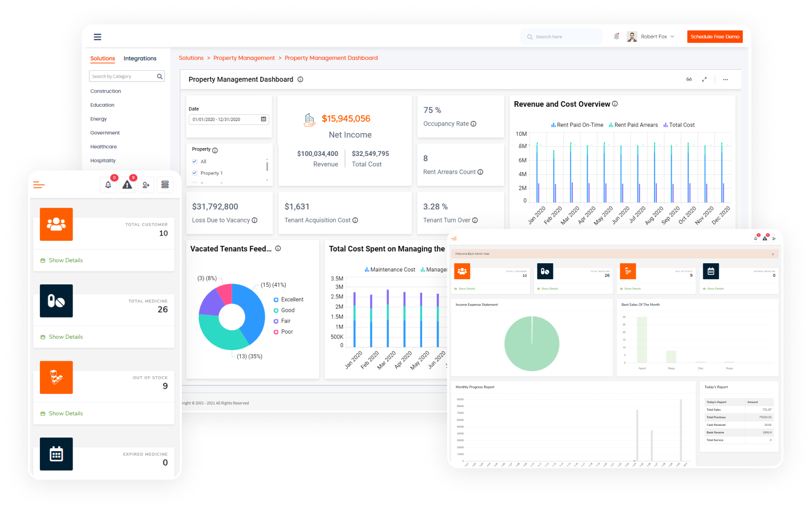Toggle Rent Paid Arrears legend series
The height and width of the screenshot is (512, 812).
point(633,125)
